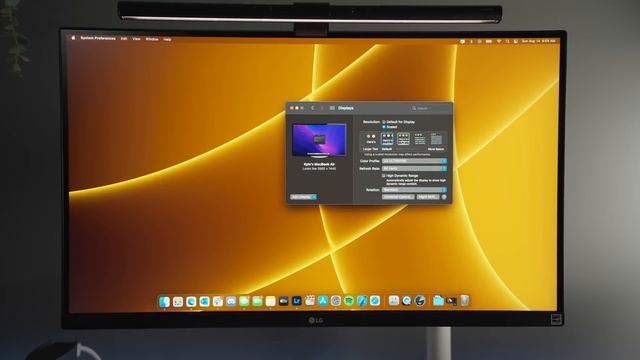This screenshot has height=360, width=640.
Task: Click the Universal Control button
Action: (x=398, y=197)
